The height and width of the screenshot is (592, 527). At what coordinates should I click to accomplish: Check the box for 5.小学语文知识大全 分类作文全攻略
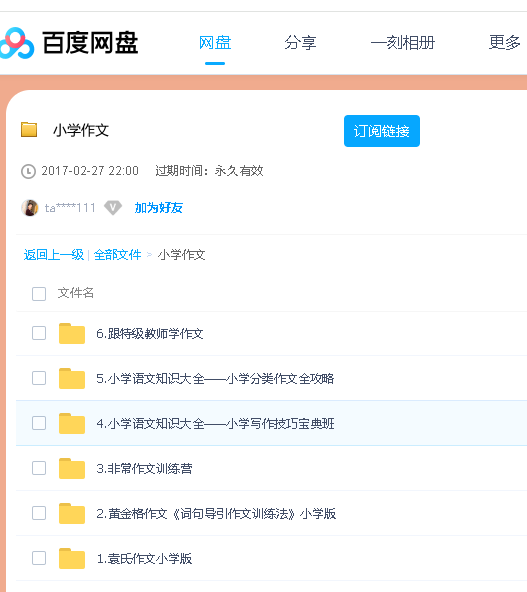pos(39,378)
